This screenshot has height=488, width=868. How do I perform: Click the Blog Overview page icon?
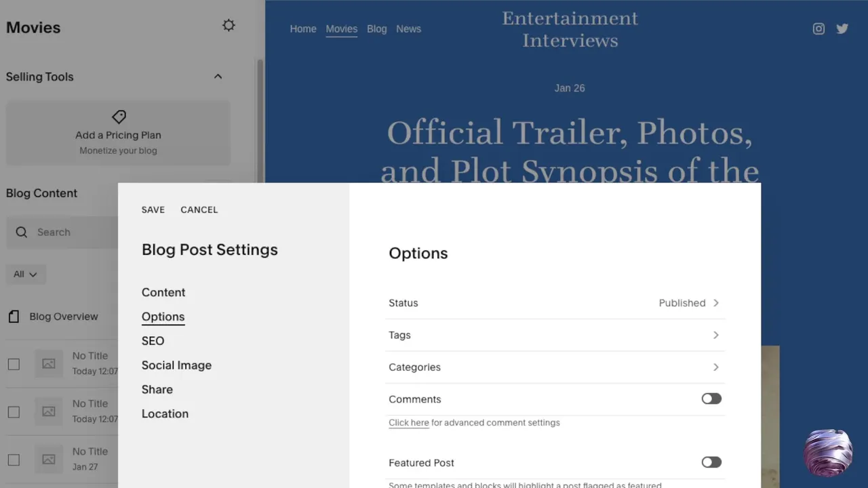point(14,317)
